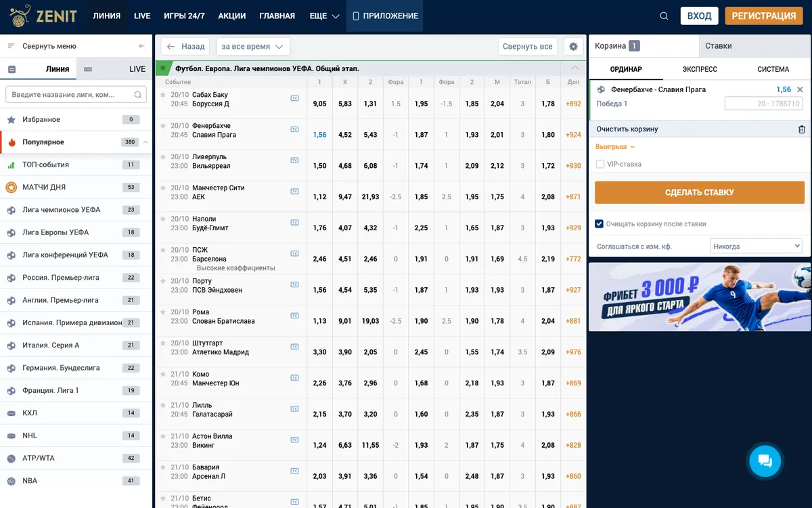812x508 pixels.
Task: Click the СДЕЛАТЬ СТАВКУ button
Action: click(700, 192)
